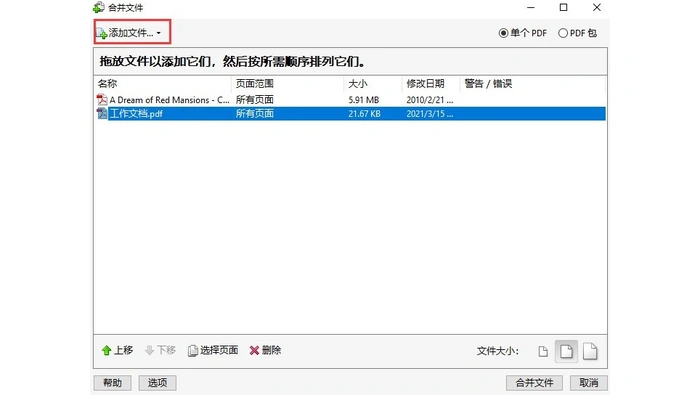
Task: Open the 帮助 help button
Action: pyautogui.click(x=112, y=383)
